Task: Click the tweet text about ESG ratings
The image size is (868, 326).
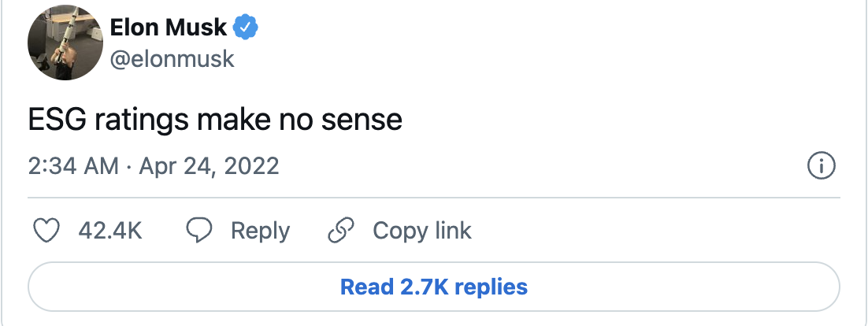Action: pos(215,120)
